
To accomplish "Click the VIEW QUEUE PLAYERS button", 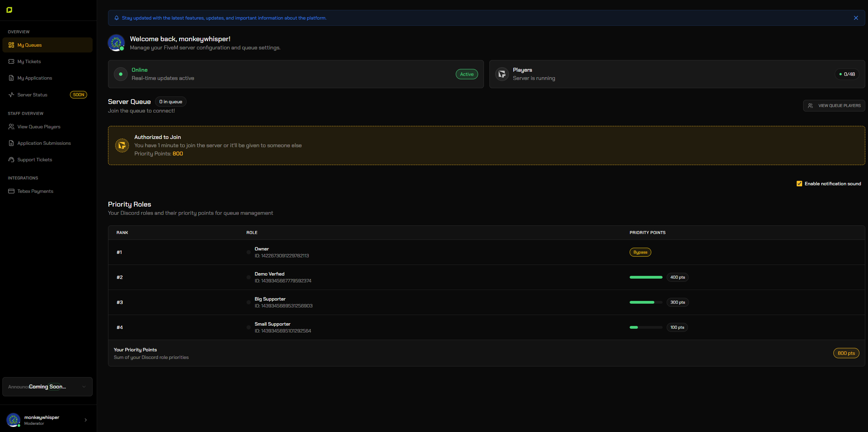I will point(834,105).
